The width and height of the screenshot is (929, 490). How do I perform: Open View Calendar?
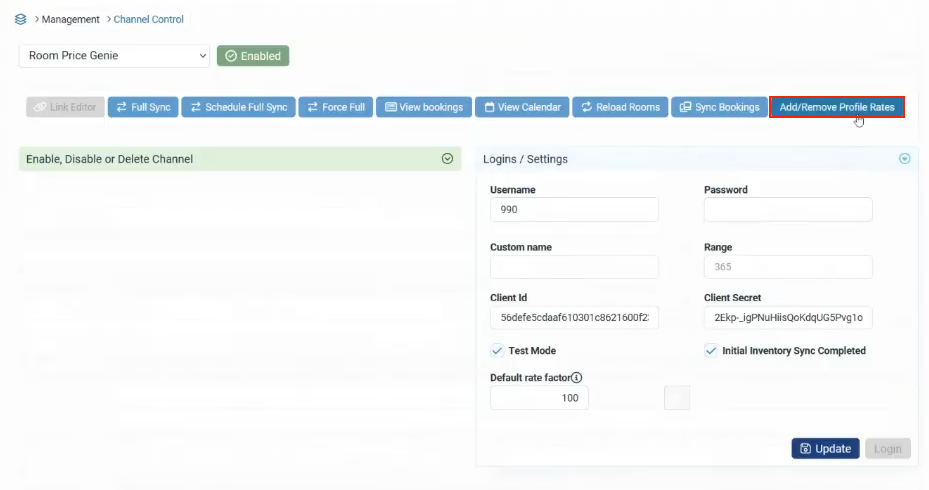[522, 107]
